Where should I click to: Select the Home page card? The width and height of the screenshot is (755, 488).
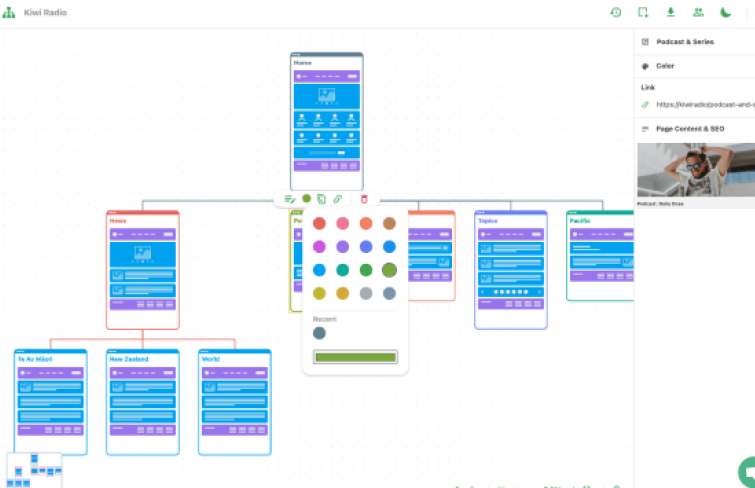(326, 121)
